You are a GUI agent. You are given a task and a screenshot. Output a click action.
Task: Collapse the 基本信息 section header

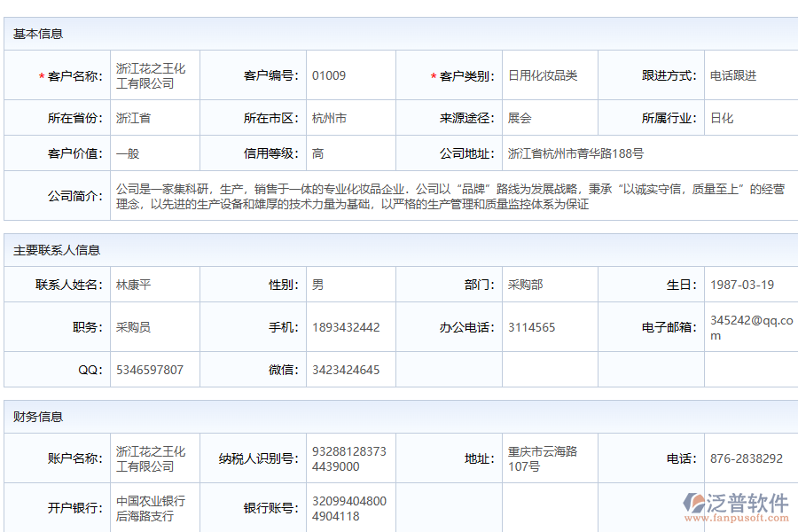tap(33, 35)
